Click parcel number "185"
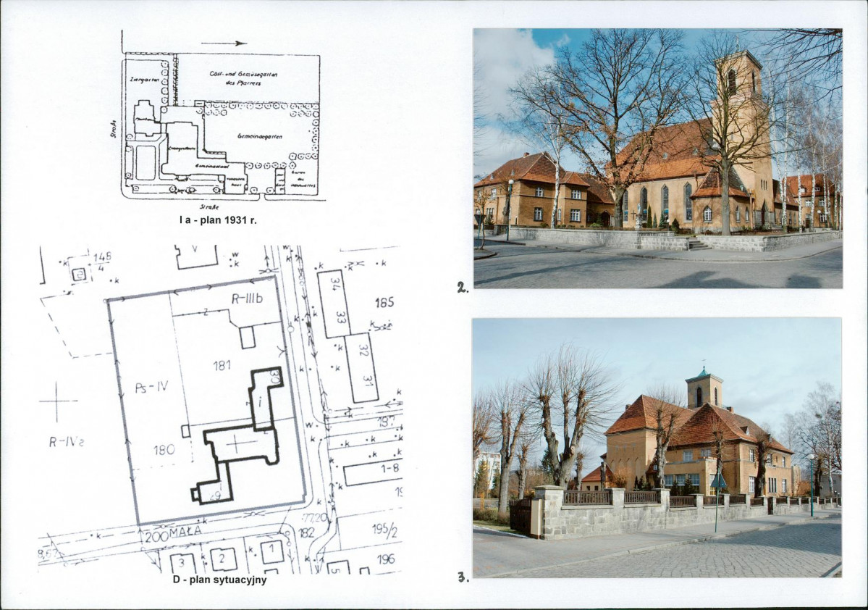 pyautogui.click(x=384, y=303)
